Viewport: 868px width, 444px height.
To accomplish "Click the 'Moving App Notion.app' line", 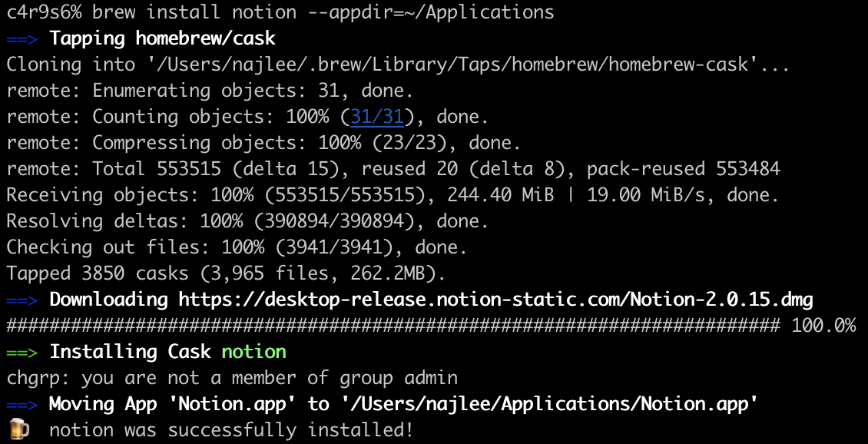I will pos(403,403).
